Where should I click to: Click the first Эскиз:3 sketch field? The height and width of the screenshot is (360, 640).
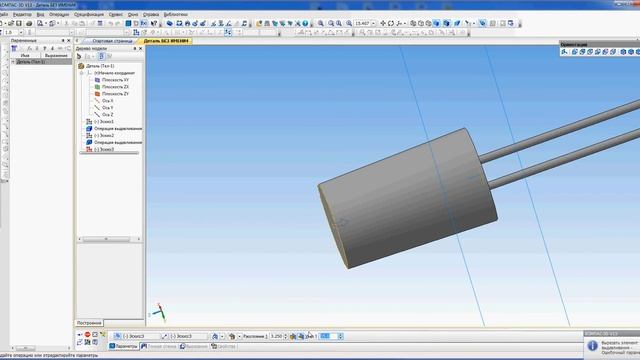click(x=140, y=336)
